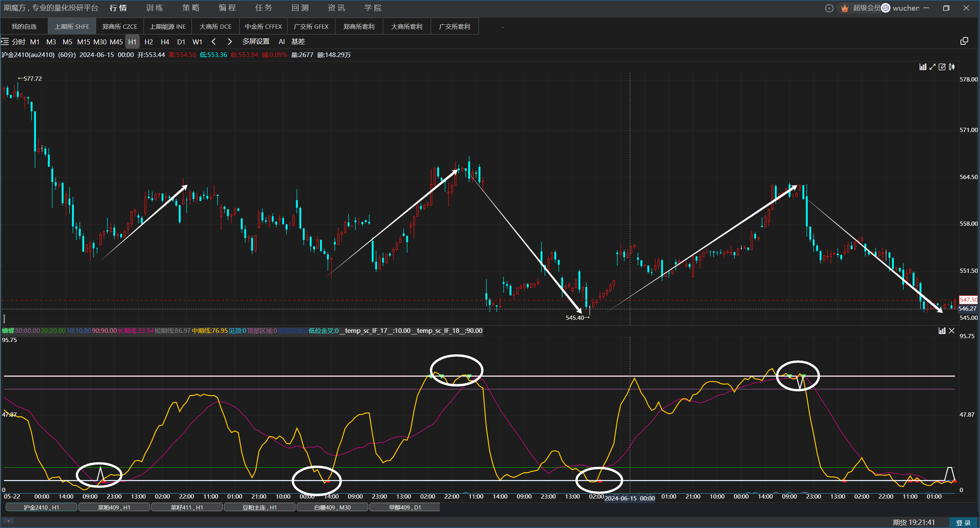Switch to 上期所 SHFE tab
This screenshot has height=528, width=980.
pos(72,26)
